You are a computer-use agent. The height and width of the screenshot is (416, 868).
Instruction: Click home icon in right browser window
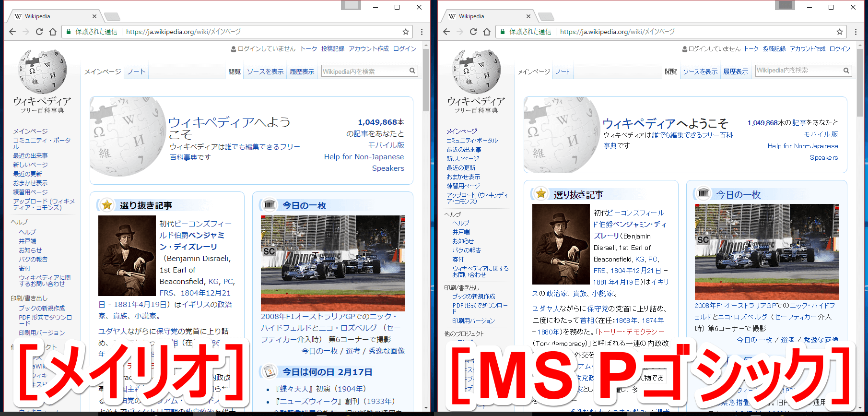(x=487, y=32)
